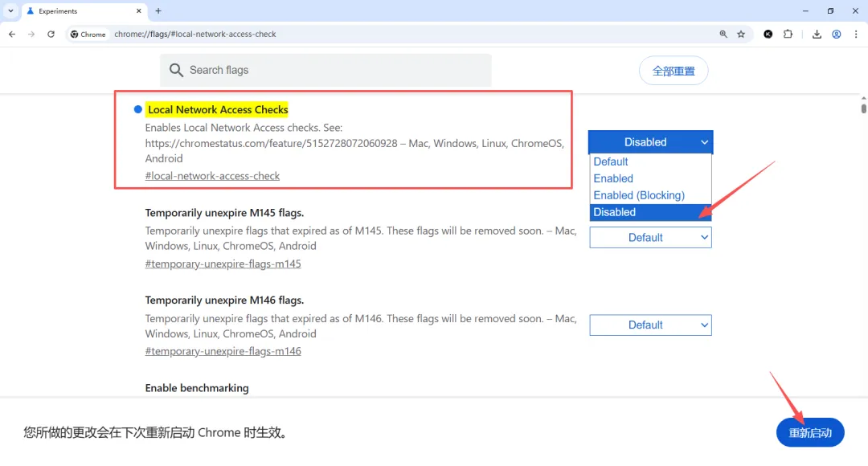
Task: Bookmark this page with the star icon
Action: coord(741,35)
